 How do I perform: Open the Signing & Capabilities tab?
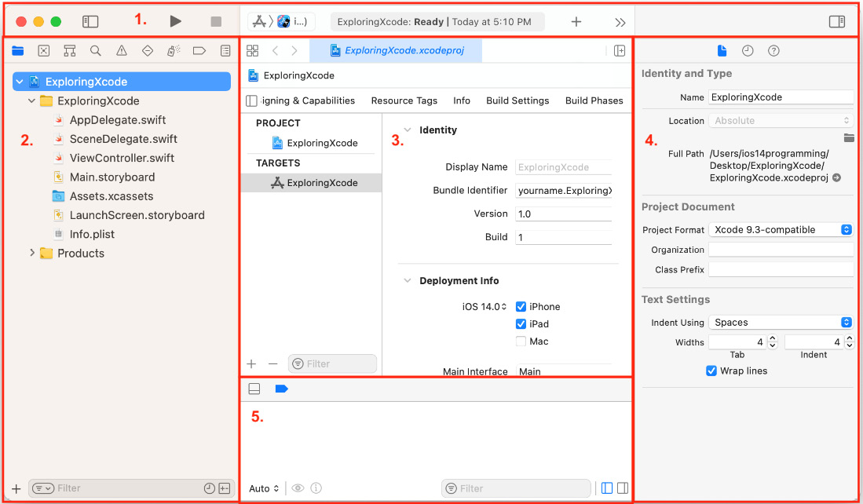pos(308,100)
